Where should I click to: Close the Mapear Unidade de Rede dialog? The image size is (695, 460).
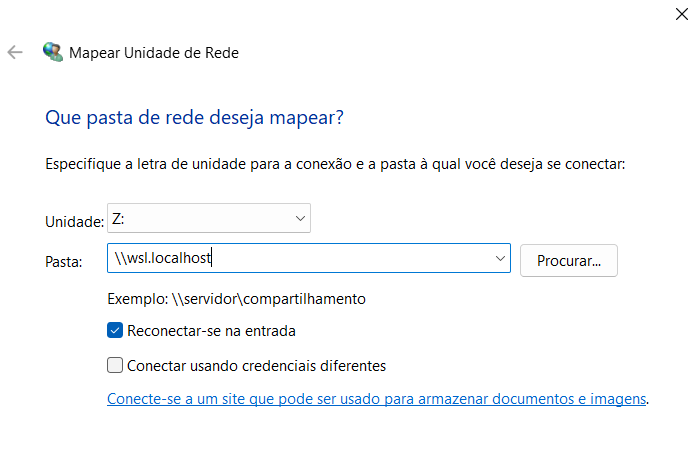[681, 14]
